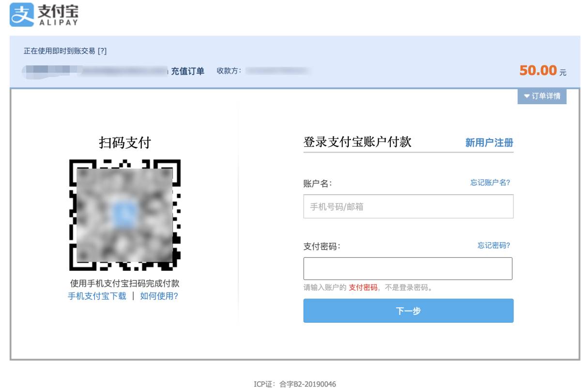Click the 登录支付宝账户付款 heading
Viewport: 588px width, 392px height.
(x=357, y=142)
